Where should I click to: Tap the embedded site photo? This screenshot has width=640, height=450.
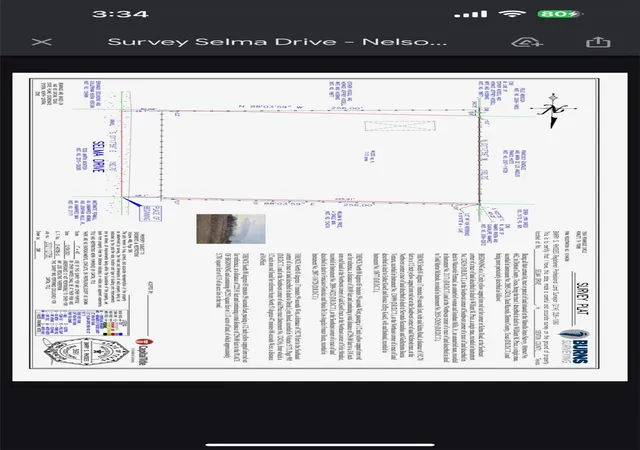231,229
